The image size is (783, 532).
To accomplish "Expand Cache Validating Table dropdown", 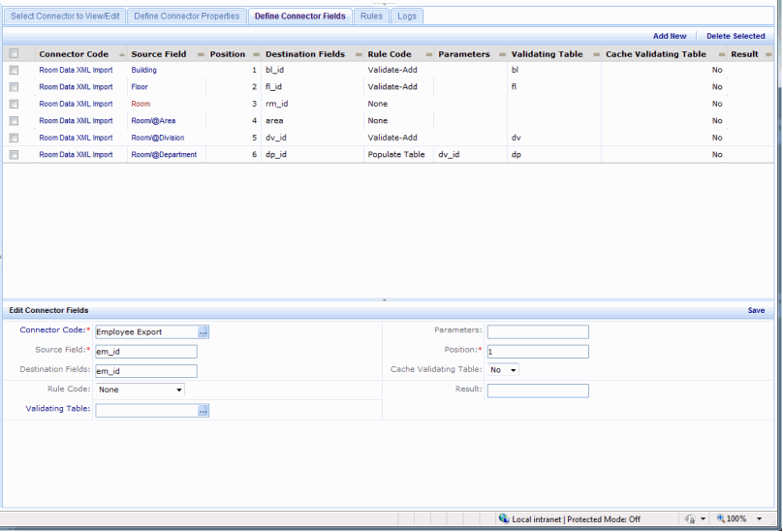I will click(x=503, y=369).
